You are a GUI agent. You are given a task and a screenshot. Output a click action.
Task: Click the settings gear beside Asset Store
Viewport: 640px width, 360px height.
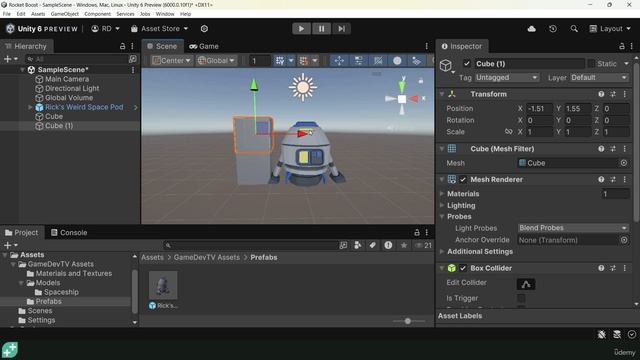click(204, 29)
